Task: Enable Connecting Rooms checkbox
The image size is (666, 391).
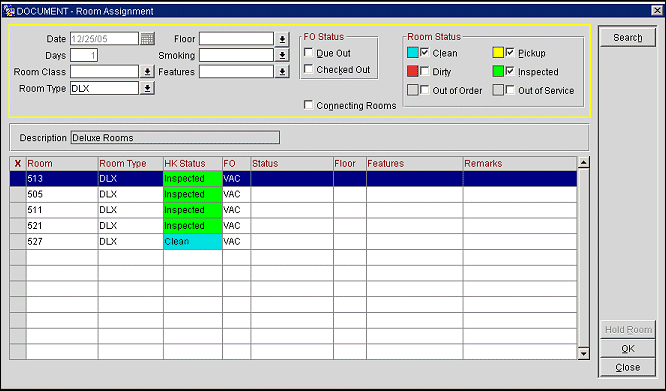Action: 309,105
